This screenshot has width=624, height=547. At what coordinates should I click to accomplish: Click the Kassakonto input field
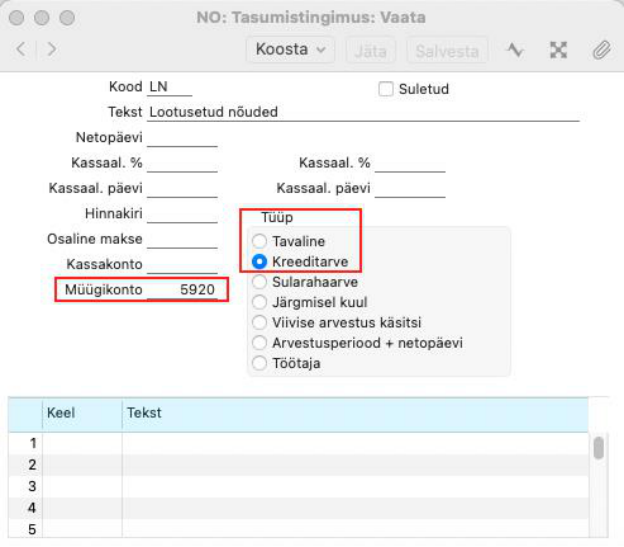tap(182, 265)
